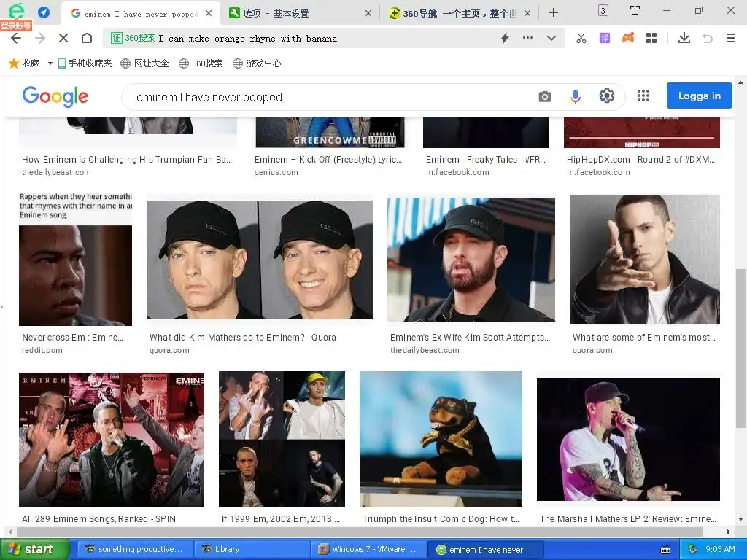Open the Google apps grid

[x=643, y=96]
